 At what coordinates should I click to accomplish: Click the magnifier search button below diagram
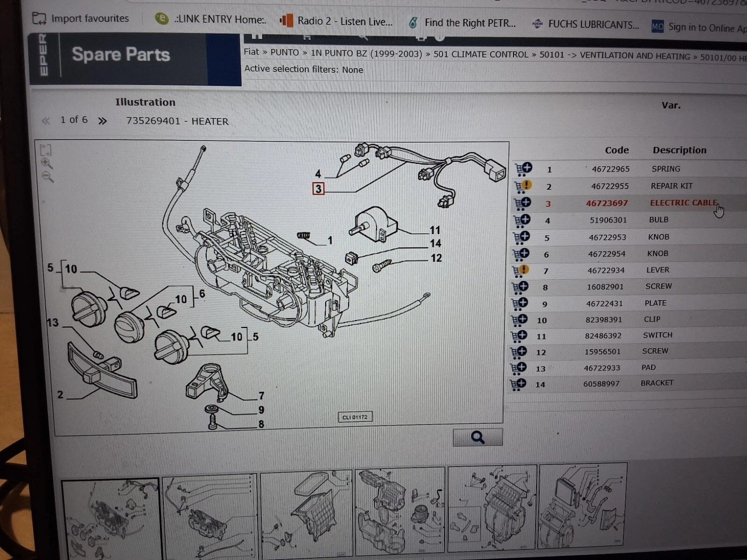tap(478, 437)
